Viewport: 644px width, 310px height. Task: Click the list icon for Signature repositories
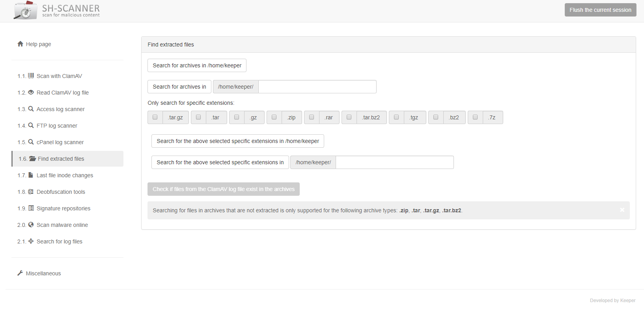31,208
